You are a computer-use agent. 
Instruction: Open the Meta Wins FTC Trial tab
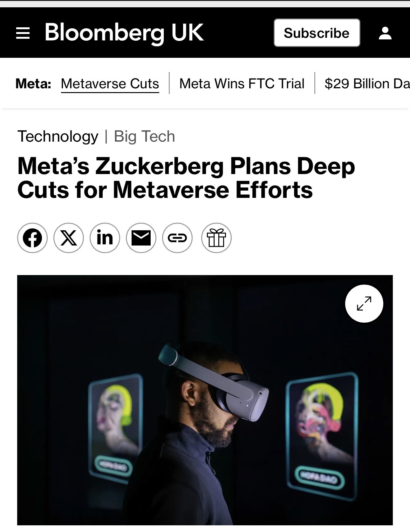coord(242,84)
